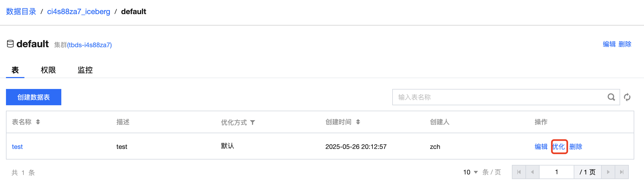Screen dimensions: 644x185
Task: Sort by creation time column arrows
Action: coord(358,122)
